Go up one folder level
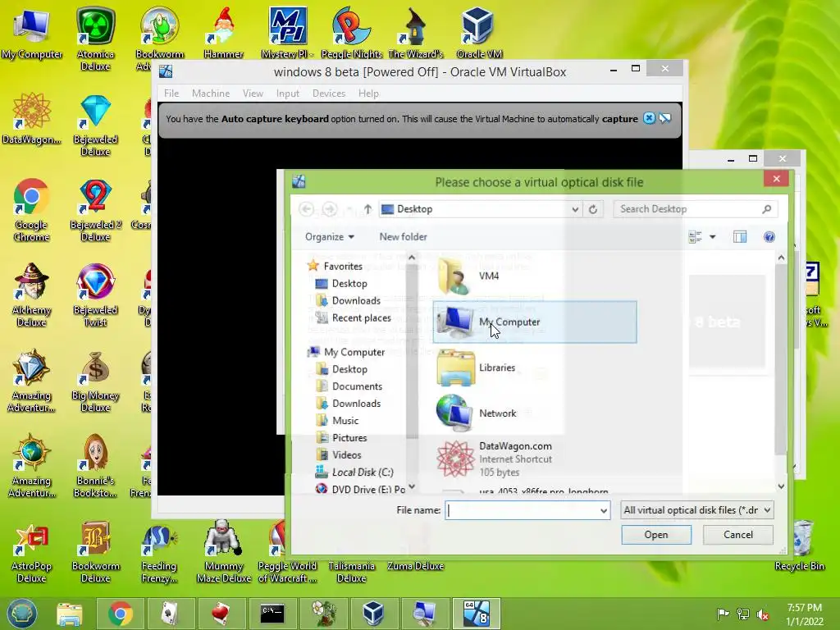Viewport: 840px width, 630px height. [367, 209]
